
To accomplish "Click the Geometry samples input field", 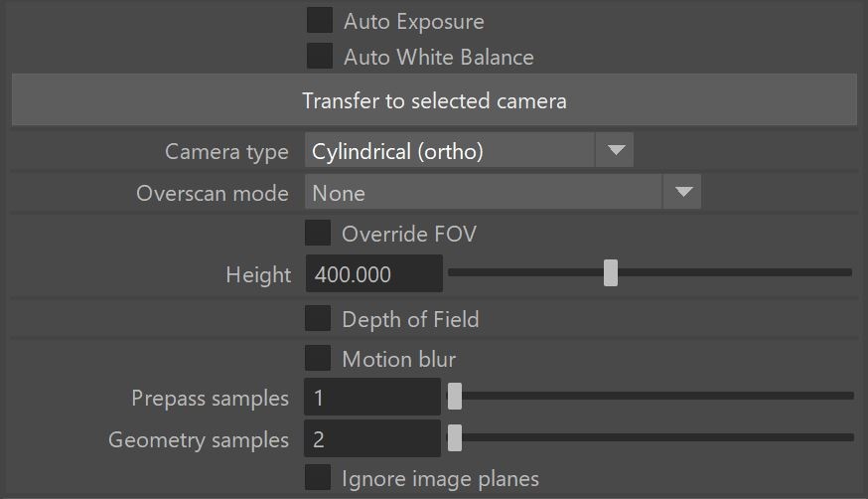I will coord(372,438).
